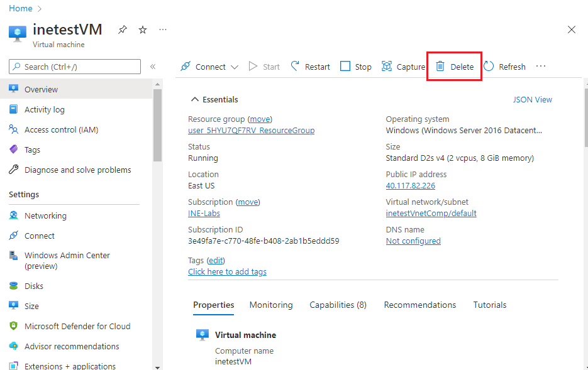This screenshot has height=370, width=588.
Task: Open the Activity log menu item
Action: click(44, 109)
